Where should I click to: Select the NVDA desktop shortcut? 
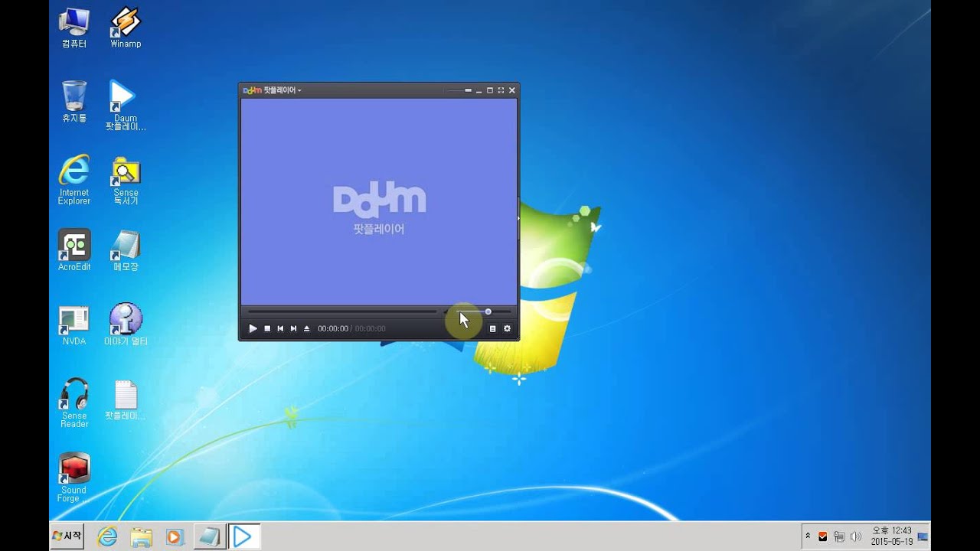[x=74, y=325]
